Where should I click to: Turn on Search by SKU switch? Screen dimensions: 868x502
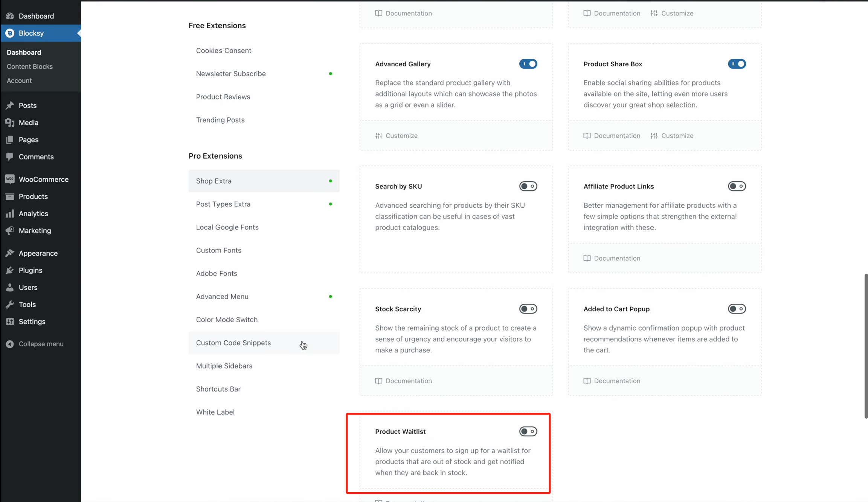coord(528,186)
